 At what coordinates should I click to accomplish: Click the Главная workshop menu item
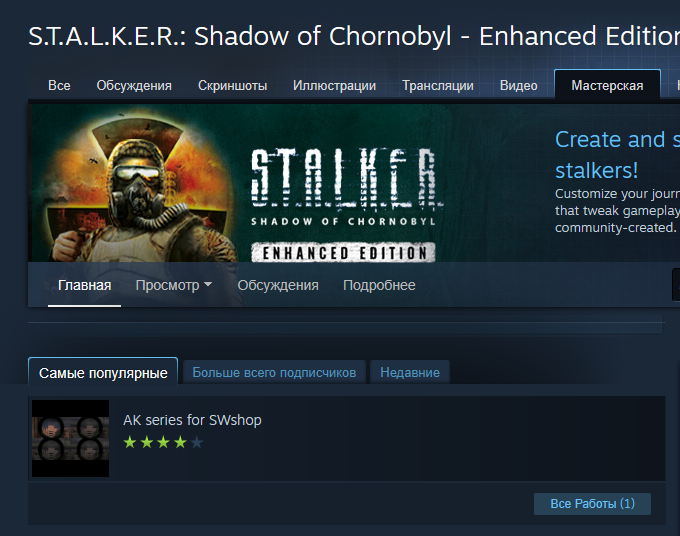pos(85,285)
